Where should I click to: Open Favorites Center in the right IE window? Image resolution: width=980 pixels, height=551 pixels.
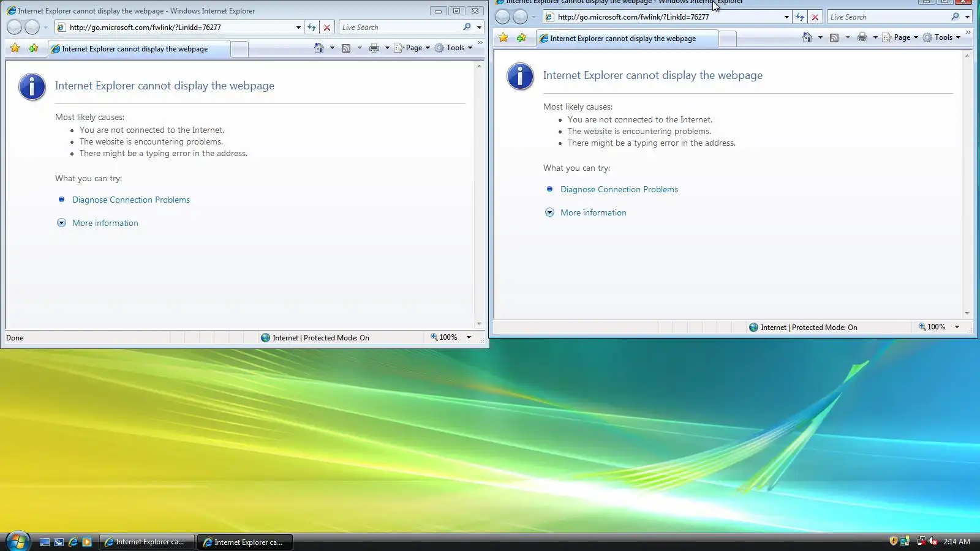[x=503, y=37]
